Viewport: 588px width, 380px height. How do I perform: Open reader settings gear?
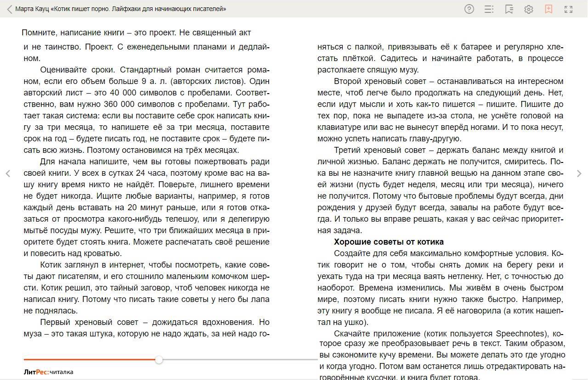tap(529, 9)
